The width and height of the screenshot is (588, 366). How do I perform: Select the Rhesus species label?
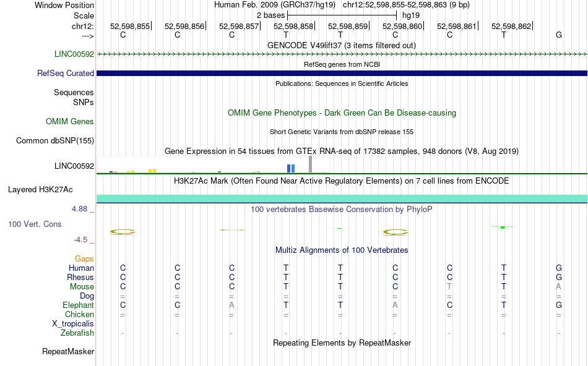click(x=80, y=277)
